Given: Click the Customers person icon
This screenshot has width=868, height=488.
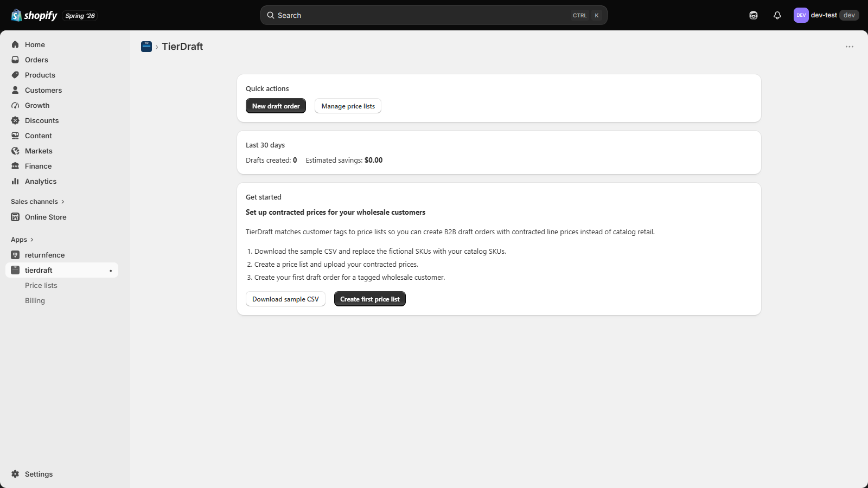Looking at the screenshot, I should [15, 90].
